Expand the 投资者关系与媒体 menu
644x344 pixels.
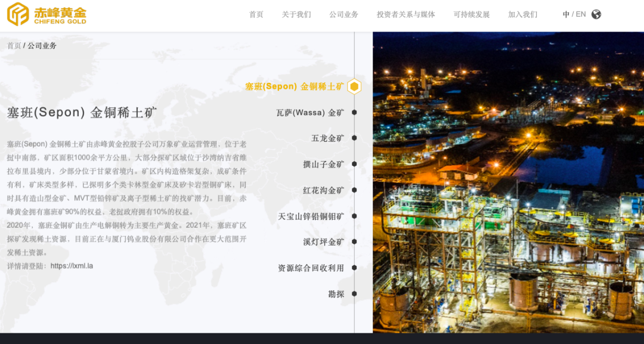coord(405,14)
